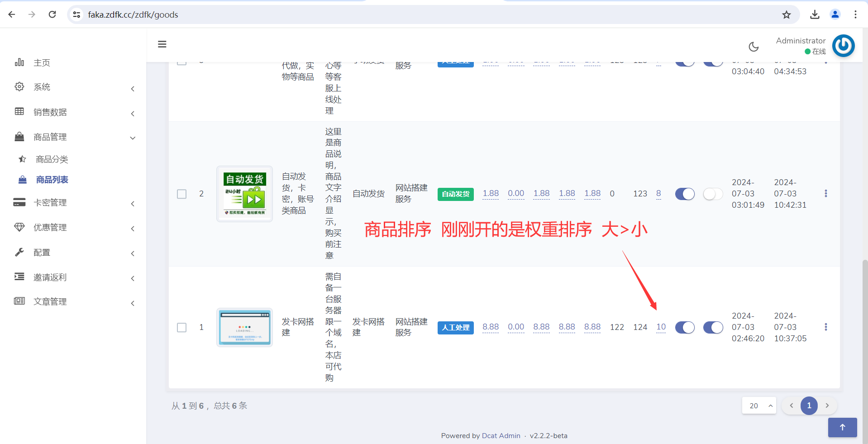Open browser profile menu
The width and height of the screenshot is (868, 444).
(x=835, y=14)
